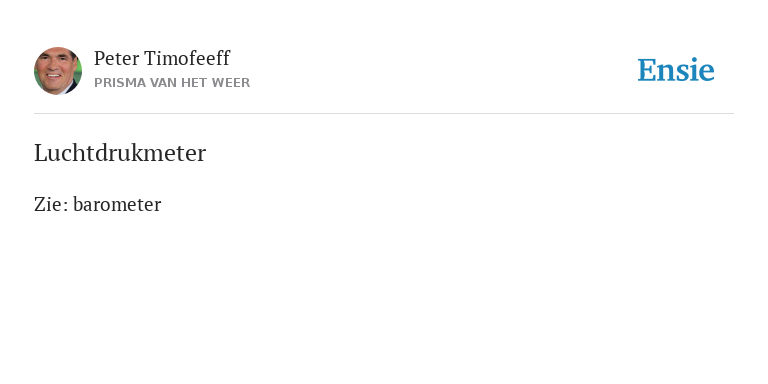Viewport: 768px width, 384px height.
Task: Click the first name Peter in header
Action: [117, 58]
